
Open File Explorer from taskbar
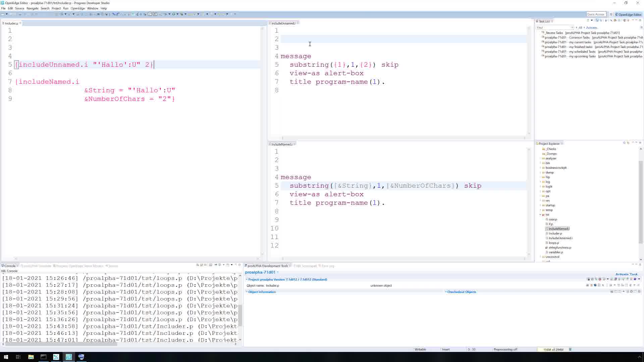tap(31, 357)
